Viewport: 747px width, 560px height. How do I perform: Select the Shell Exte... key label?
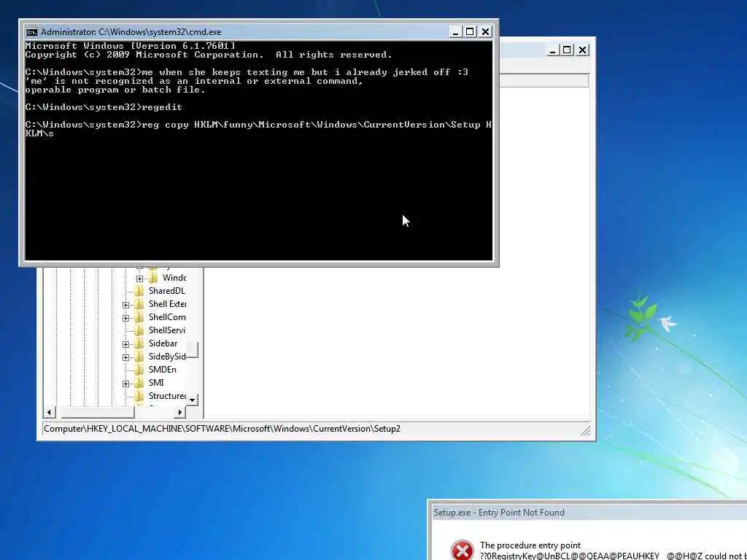click(167, 304)
